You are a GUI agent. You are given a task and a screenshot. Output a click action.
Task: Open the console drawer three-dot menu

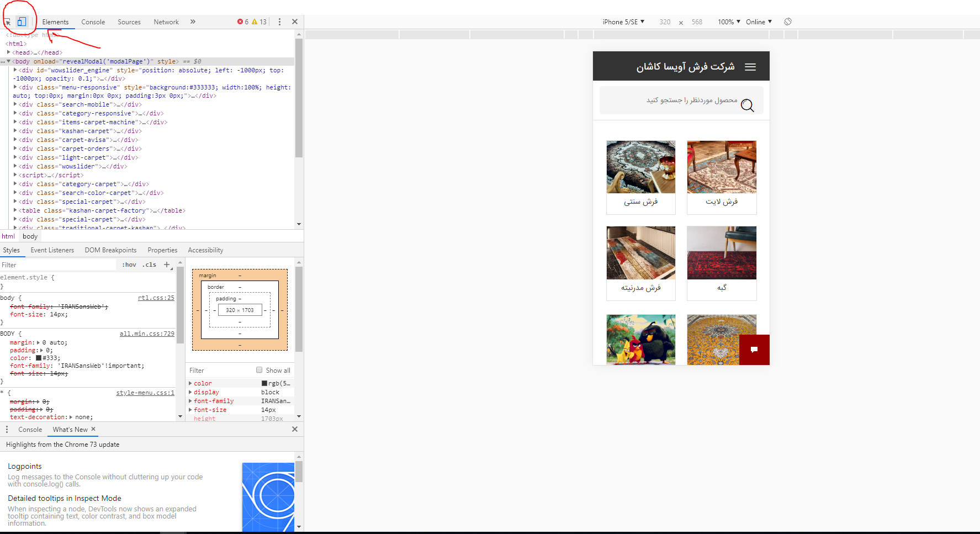click(x=7, y=429)
